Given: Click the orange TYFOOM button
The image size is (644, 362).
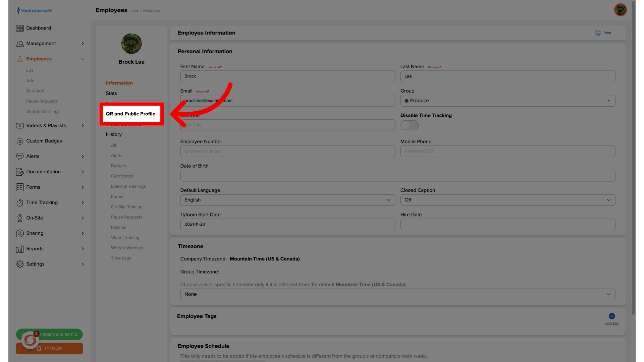Looking at the screenshot, I should coord(54,349).
